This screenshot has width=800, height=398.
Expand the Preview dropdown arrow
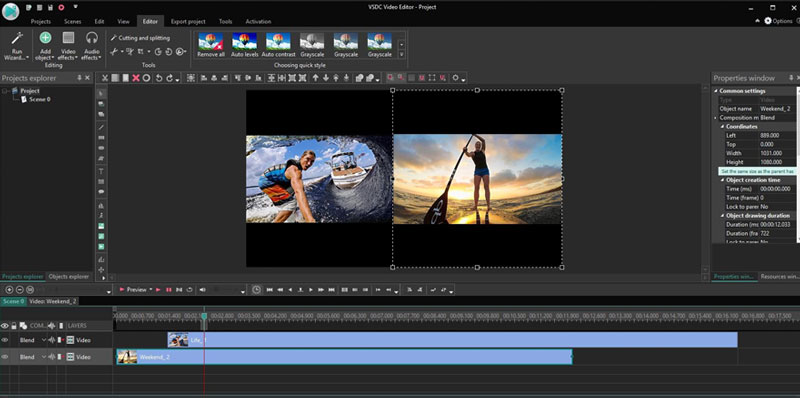coord(151,290)
